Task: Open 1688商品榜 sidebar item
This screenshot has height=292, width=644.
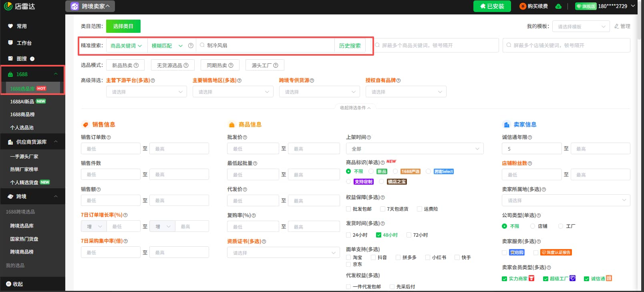Action: [x=22, y=115]
